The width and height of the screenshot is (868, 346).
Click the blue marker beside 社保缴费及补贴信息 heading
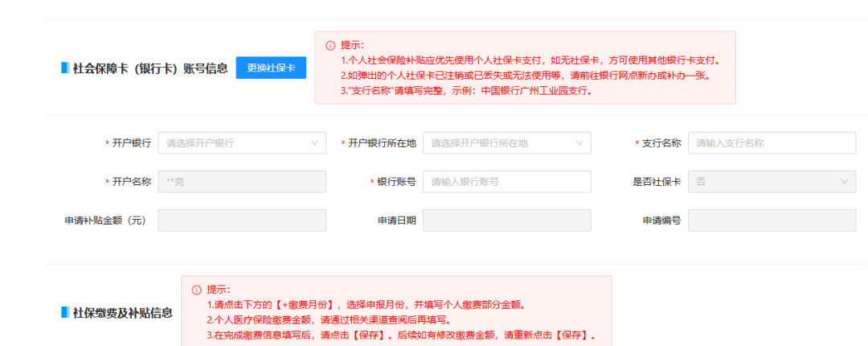pyautogui.click(x=65, y=313)
